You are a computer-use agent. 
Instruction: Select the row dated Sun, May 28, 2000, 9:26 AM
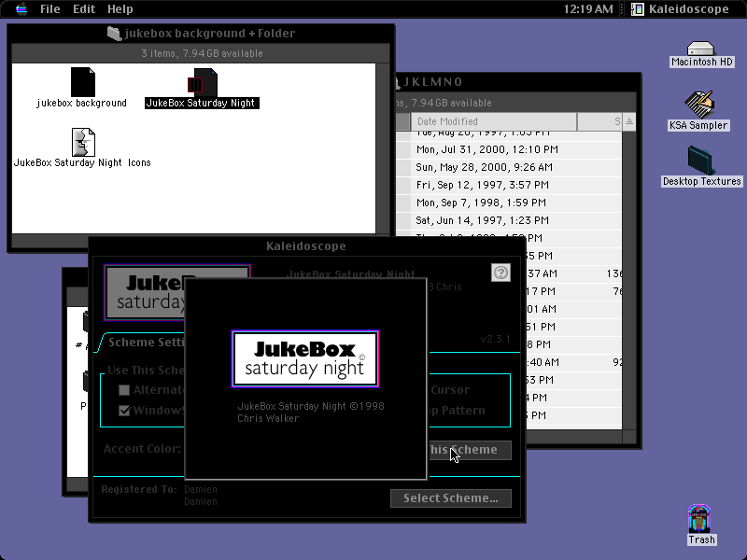509,167
